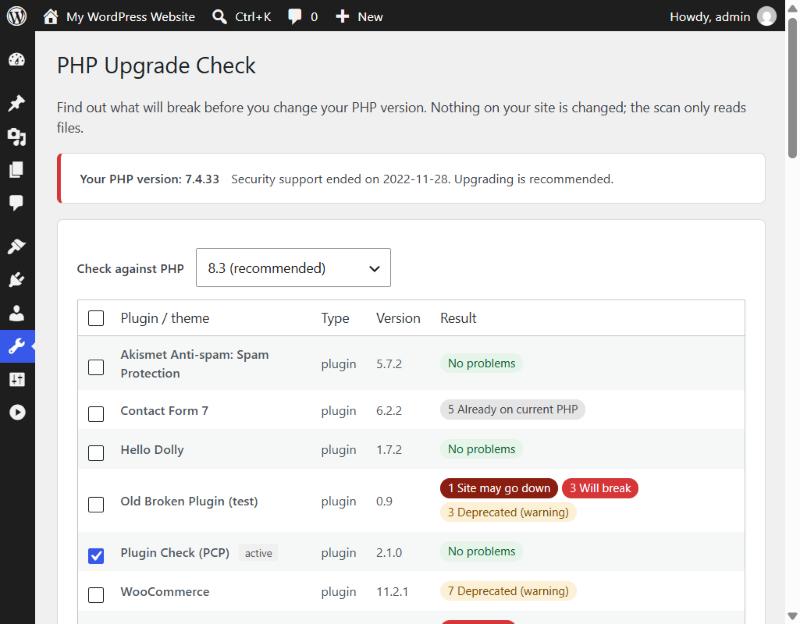Image resolution: width=800 pixels, height=624 pixels.
Task: Click the plus icon for New content
Action: pyautogui.click(x=342, y=17)
